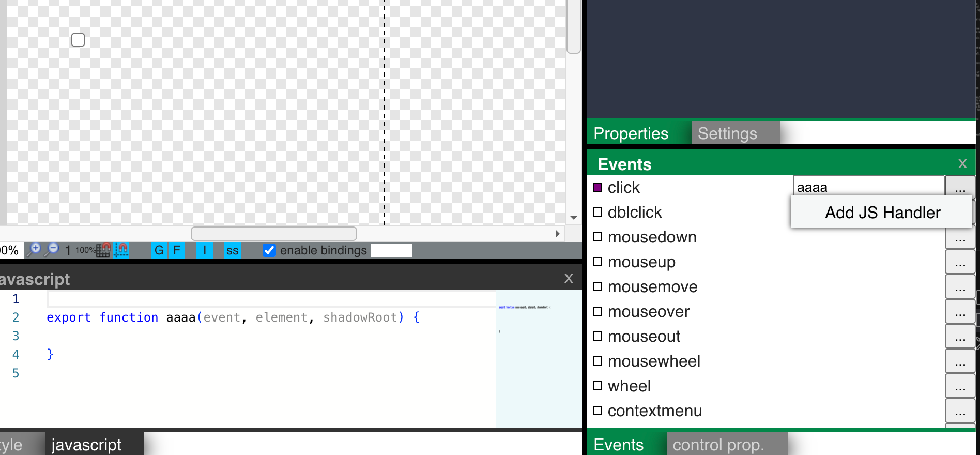Viewport: 980px width, 455px height.
Task: Click the canvas vertical scrollbar thumb
Action: coord(574,26)
